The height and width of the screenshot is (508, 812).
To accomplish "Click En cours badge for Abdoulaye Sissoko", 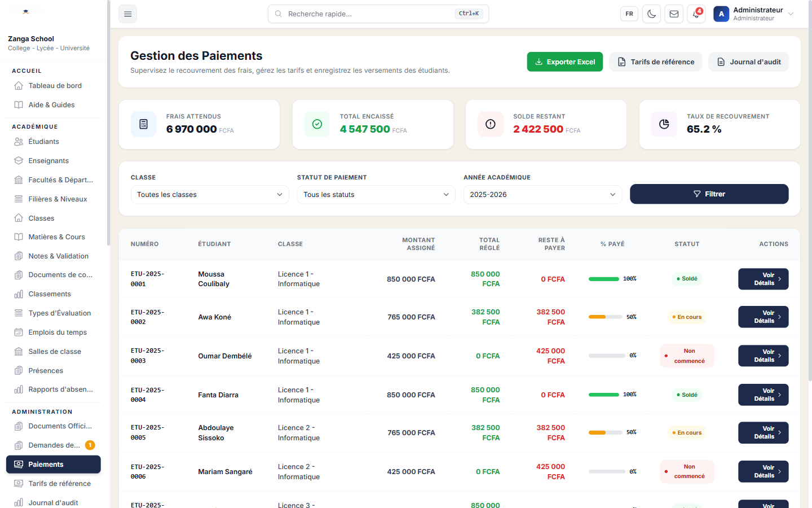I will pos(687,433).
